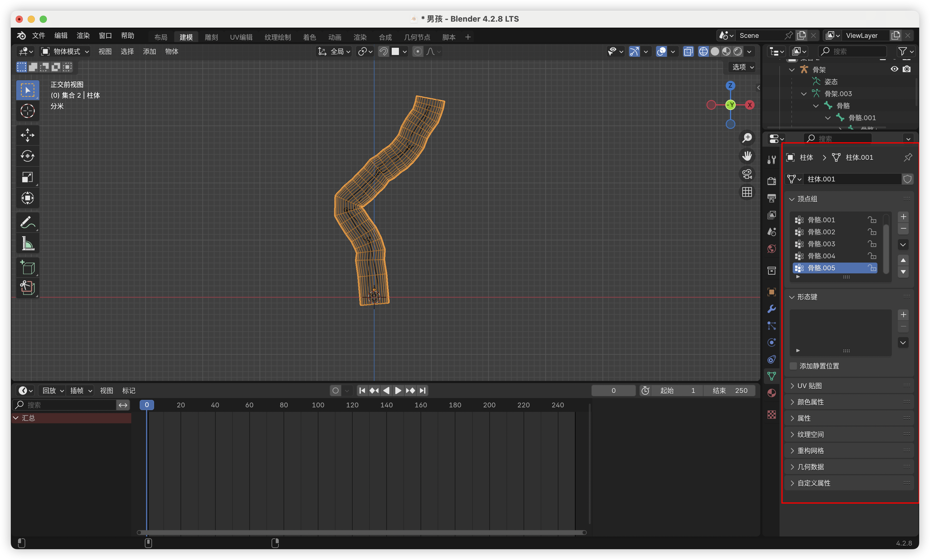
Task: Click the viewport zoom magnifier icon
Action: point(747,138)
